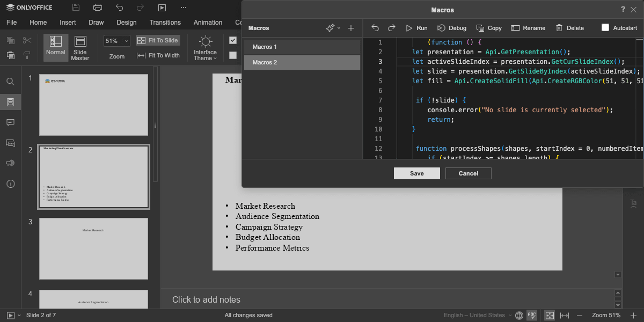Start slideshow from status bar play button
This screenshot has width=644, height=322.
click(x=11, y=315)
